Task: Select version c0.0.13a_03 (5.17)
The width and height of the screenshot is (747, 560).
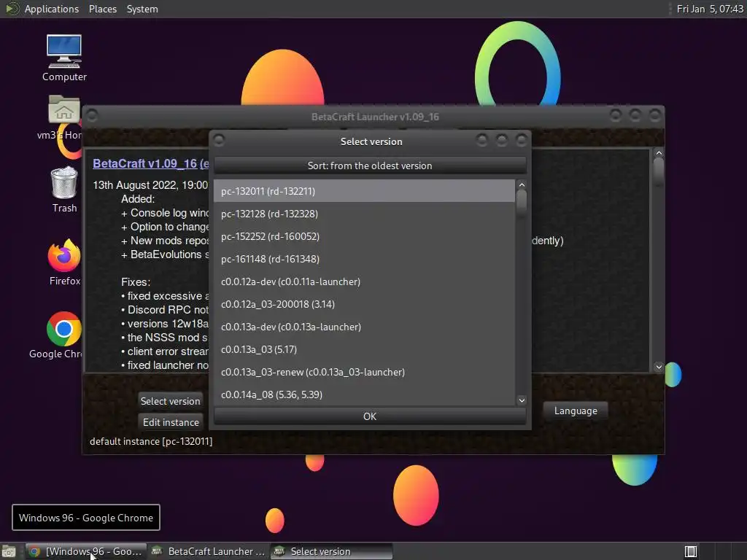Action: (x=364, y=349)
